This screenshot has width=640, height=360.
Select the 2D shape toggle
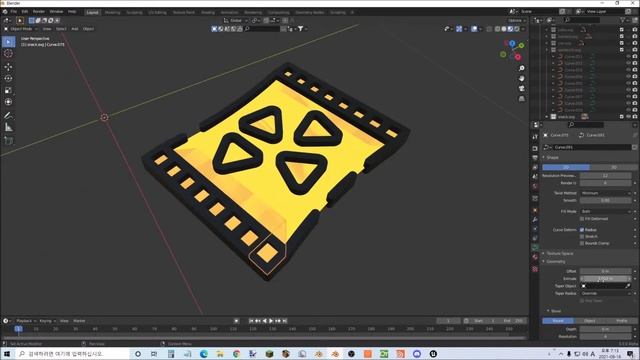pyautogui.click(x=566, y=167)
